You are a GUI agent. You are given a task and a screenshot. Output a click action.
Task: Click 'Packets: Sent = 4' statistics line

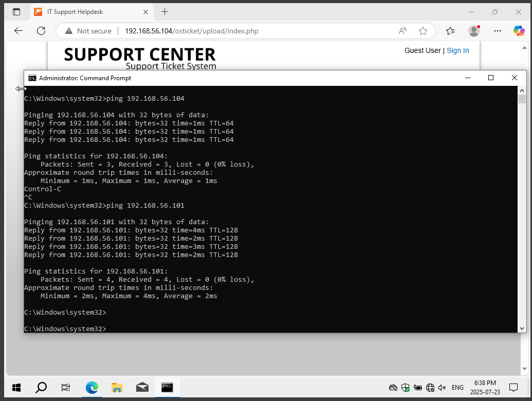[147, 280]
